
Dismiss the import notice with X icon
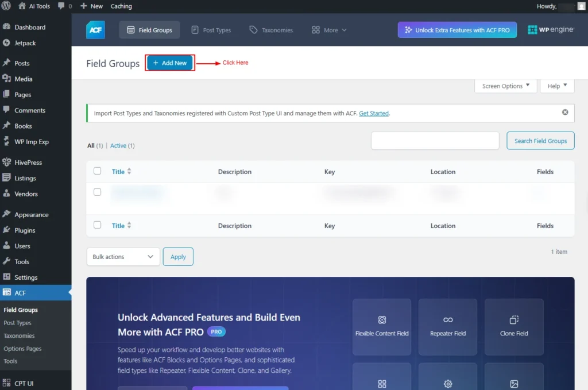(x=565, y=113)
